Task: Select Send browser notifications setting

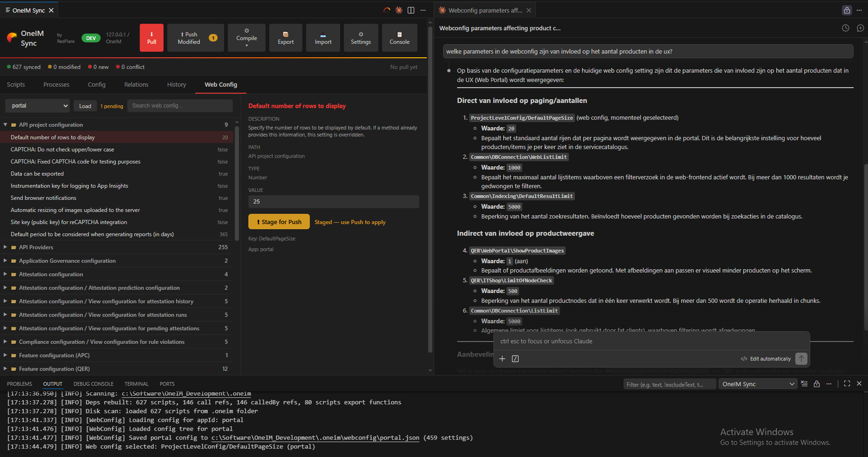Action: [116, 198]
